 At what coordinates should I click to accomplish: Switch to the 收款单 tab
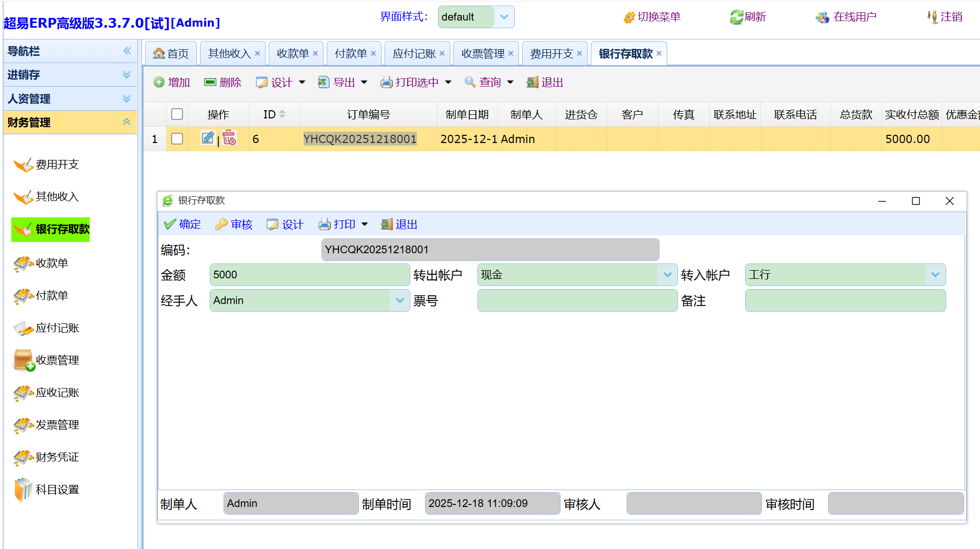pos(293,54)
